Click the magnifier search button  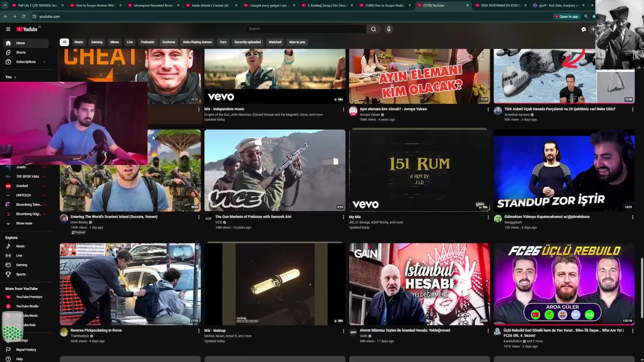[x=373, y=29]
